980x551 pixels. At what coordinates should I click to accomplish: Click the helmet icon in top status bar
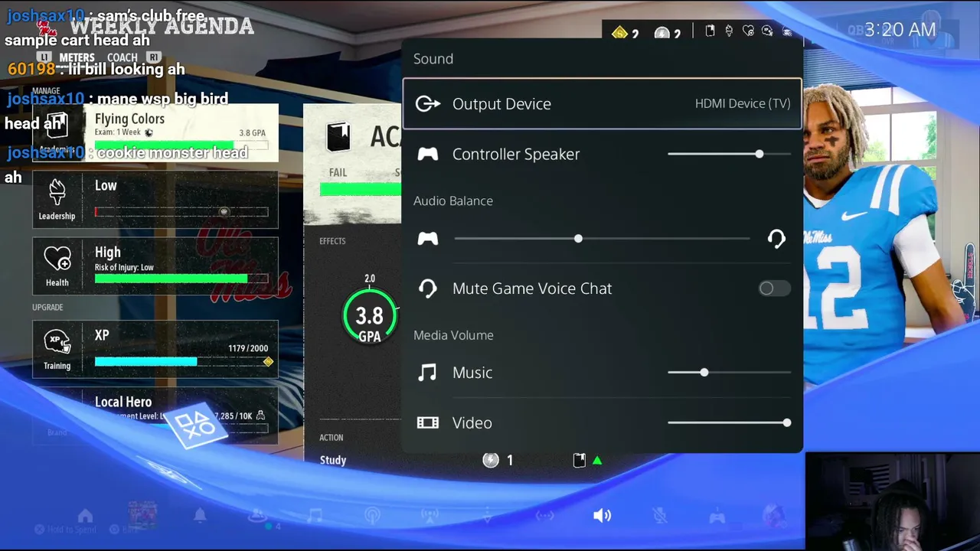click(x=767, y=31)
